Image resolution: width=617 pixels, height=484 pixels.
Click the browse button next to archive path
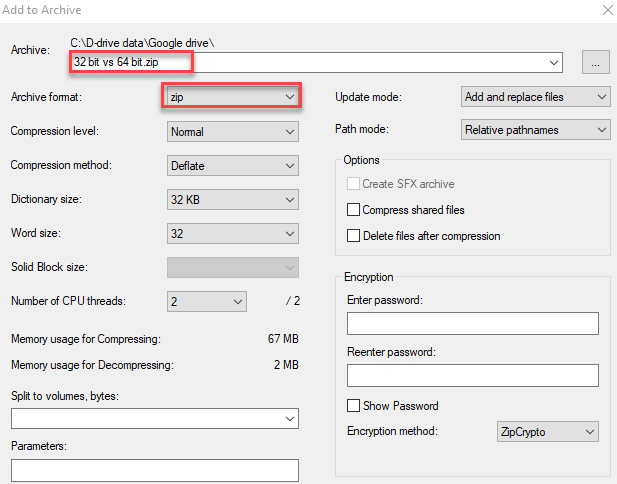595,63
